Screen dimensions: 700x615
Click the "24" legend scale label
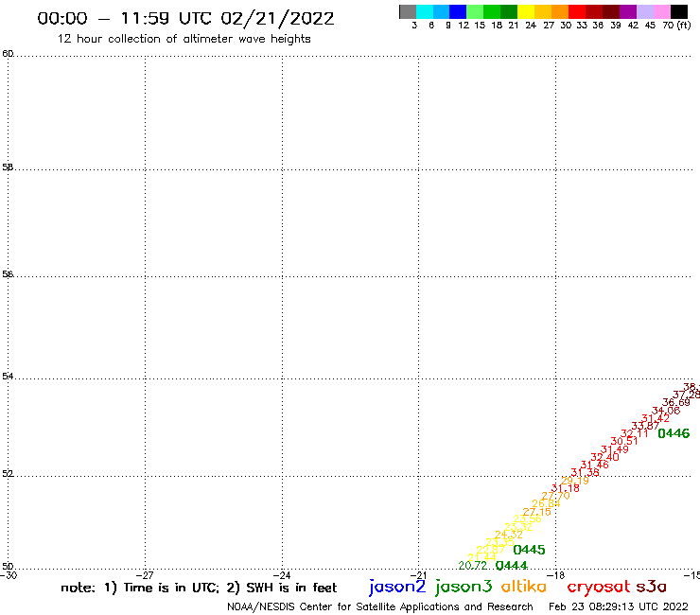531,26
